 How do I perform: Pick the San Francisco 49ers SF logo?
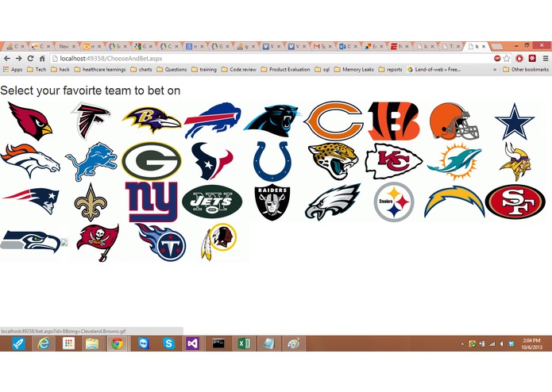click(515, 202)
